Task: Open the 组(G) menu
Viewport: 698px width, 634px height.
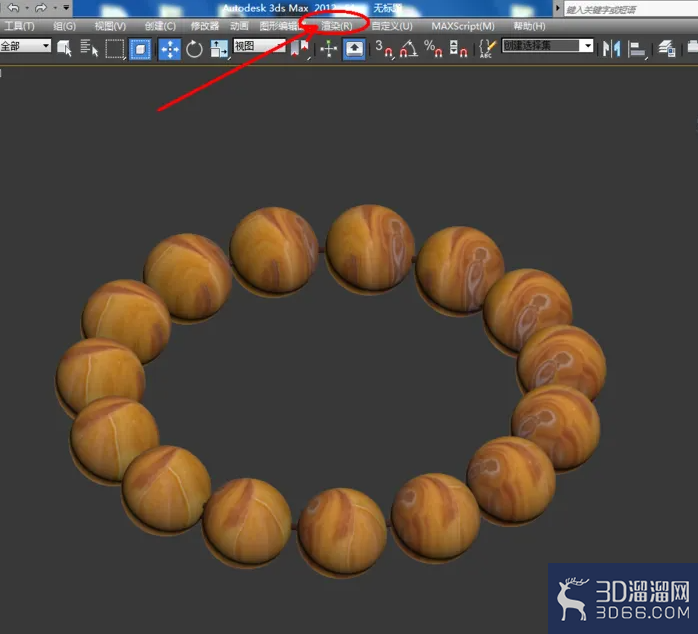Action: click(x=65, y=26)
